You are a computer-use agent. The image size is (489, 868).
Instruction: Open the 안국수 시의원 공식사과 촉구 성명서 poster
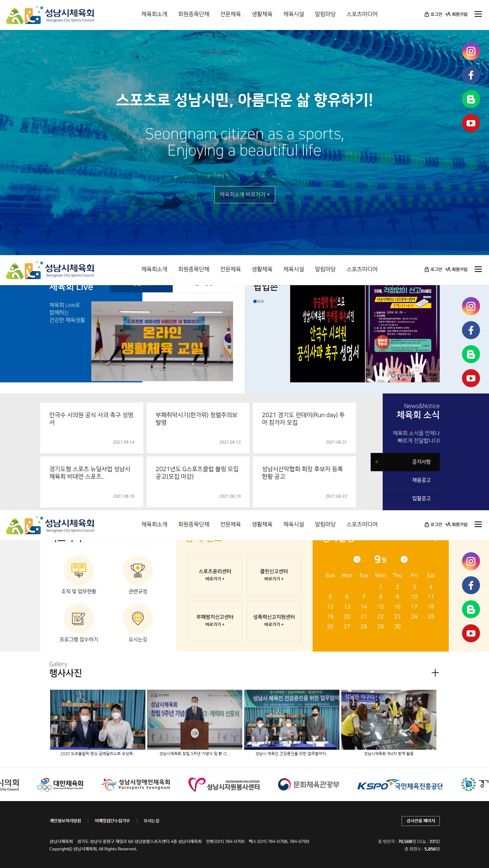(x=327, y=333)
